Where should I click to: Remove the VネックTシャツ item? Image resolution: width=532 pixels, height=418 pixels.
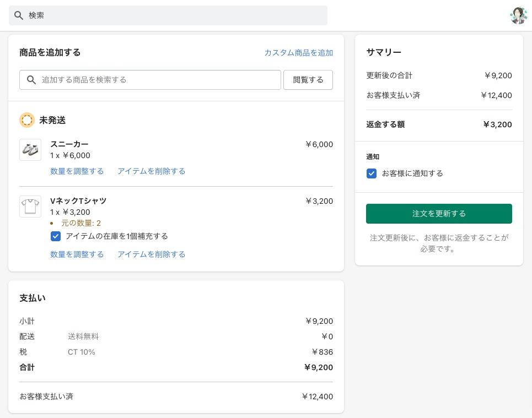tap(151, 254)
